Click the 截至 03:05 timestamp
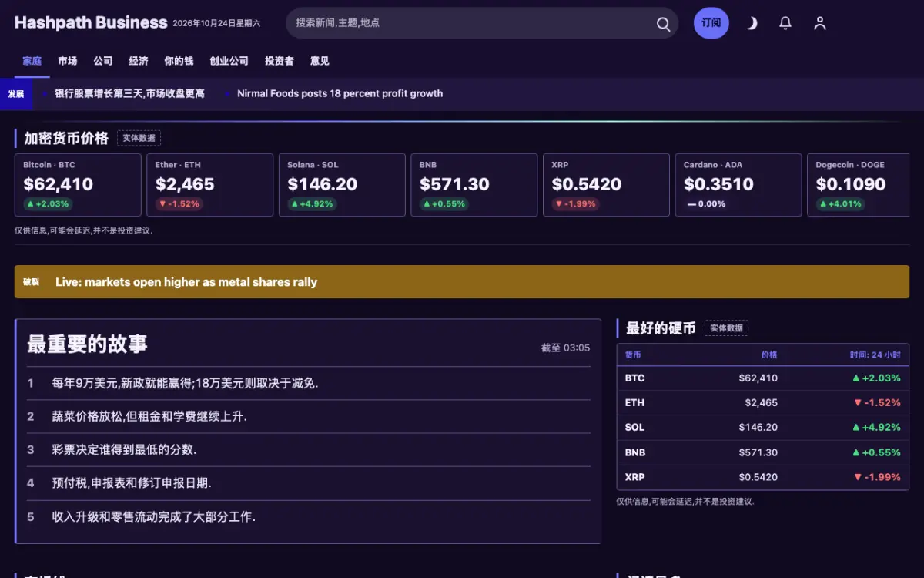The width and height of the screenshot is (924, 578). click(x=565, y=348)
